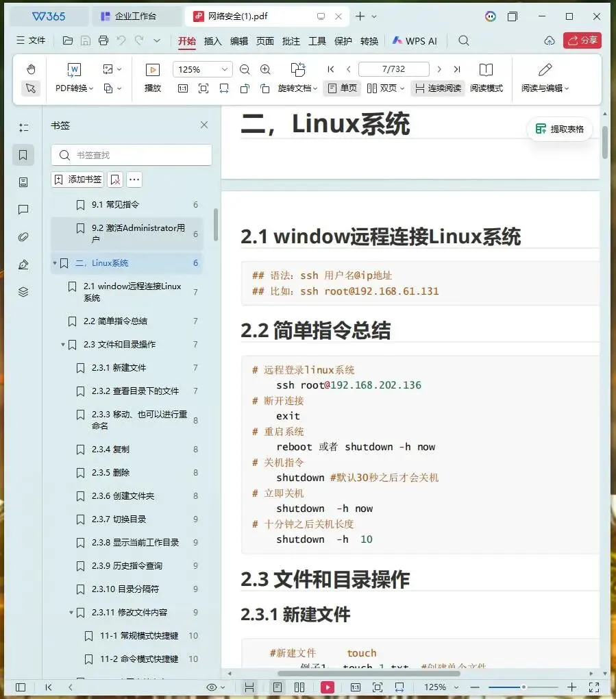
Task: Zoom out with the minus magnifier
Action: (244, 69)
